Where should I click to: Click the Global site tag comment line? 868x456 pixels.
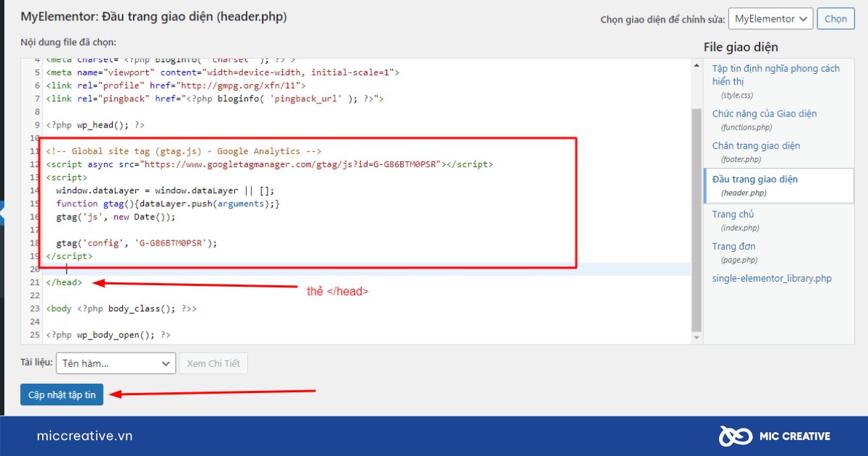pos(183,151)
